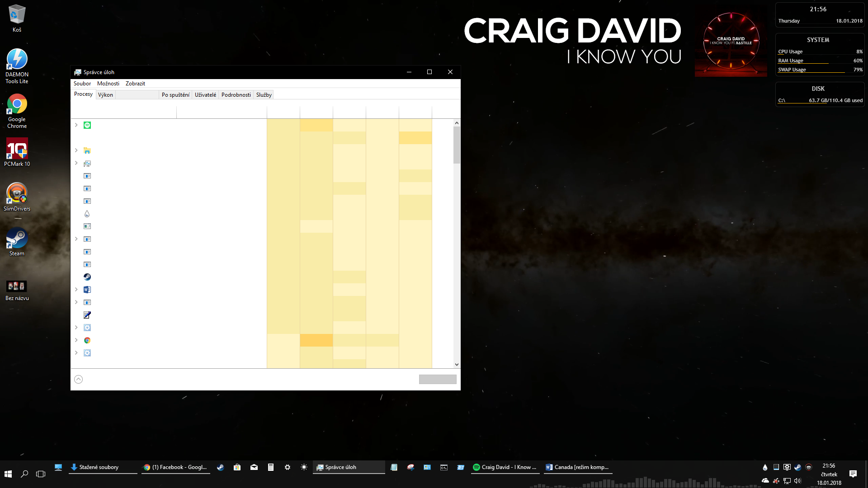This screenshot has width=868, height=488.
Task: Switch to the Služby tab
Action: tap(264, 95)
